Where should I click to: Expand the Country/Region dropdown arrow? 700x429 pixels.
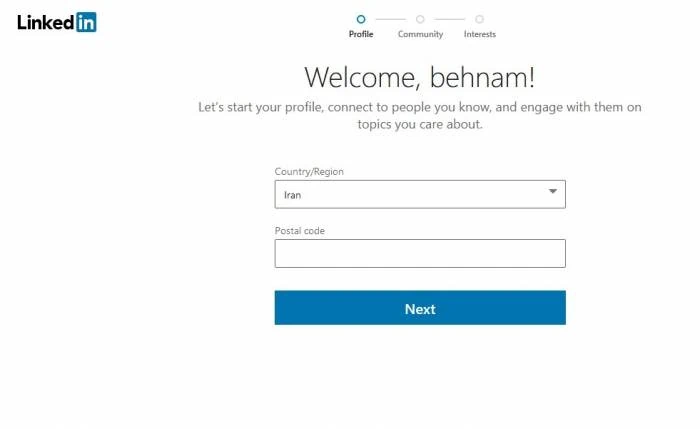point(553,192)
